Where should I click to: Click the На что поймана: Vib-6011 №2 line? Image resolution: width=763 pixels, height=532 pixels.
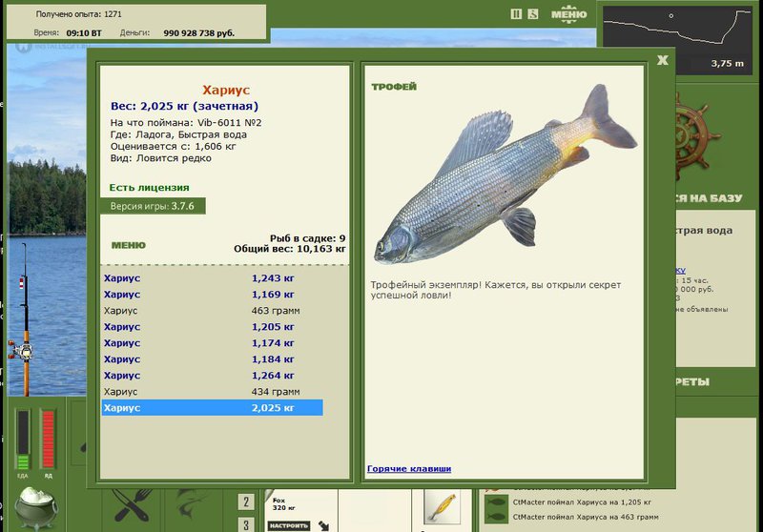[186, 123]
